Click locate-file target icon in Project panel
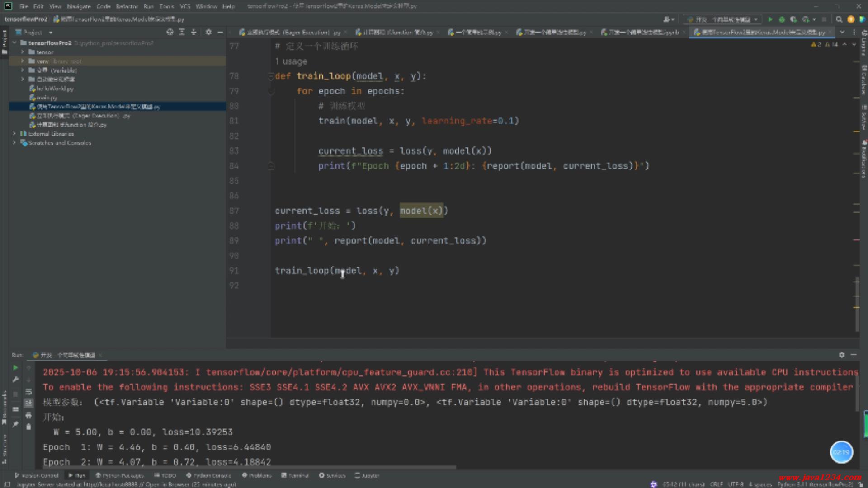This screenshot has height=488, width=868. pos(170,32)
